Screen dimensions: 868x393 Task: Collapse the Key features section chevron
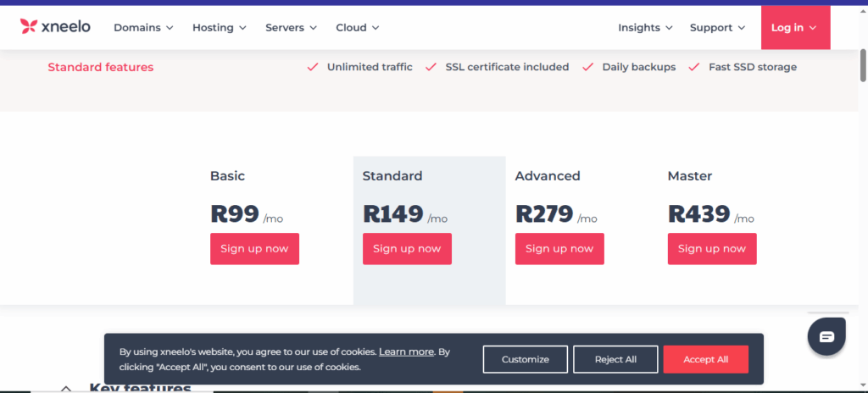coord(66,388)
